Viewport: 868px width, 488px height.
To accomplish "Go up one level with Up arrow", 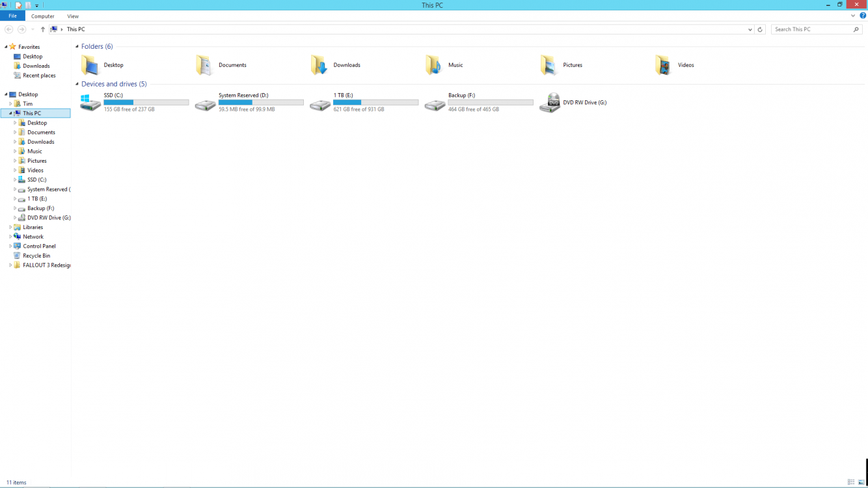I will pos(43,29).
